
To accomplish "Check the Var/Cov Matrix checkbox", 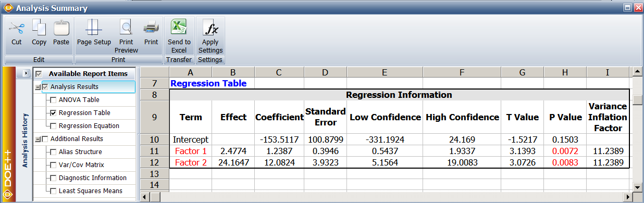I will 53,165.
